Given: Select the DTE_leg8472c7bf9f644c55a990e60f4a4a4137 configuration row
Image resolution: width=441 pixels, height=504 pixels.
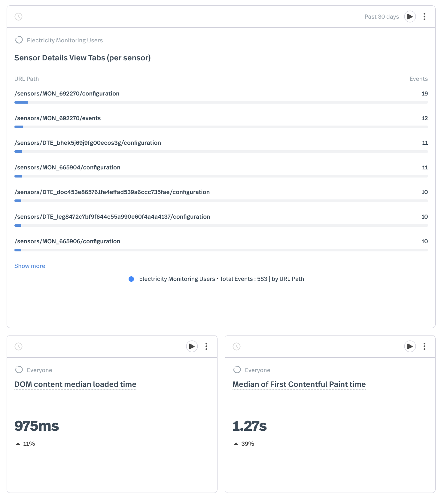Looking at the screenshot, I should point(221,220).
